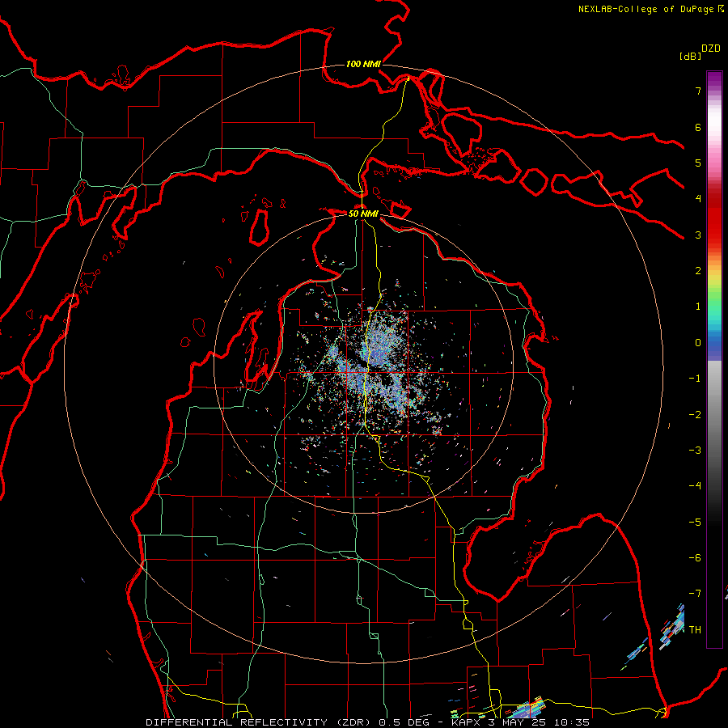Click the 0 value on color scale
Screen dimensions: 728x728
pyautogui.click(x=698, y=343)
